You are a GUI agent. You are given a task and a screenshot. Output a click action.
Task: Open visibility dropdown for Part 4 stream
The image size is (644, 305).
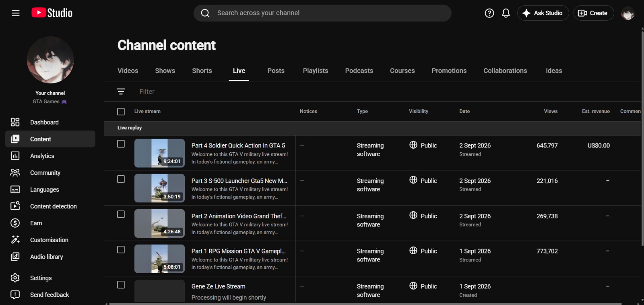pyautogui.click(x=423, y=145)
